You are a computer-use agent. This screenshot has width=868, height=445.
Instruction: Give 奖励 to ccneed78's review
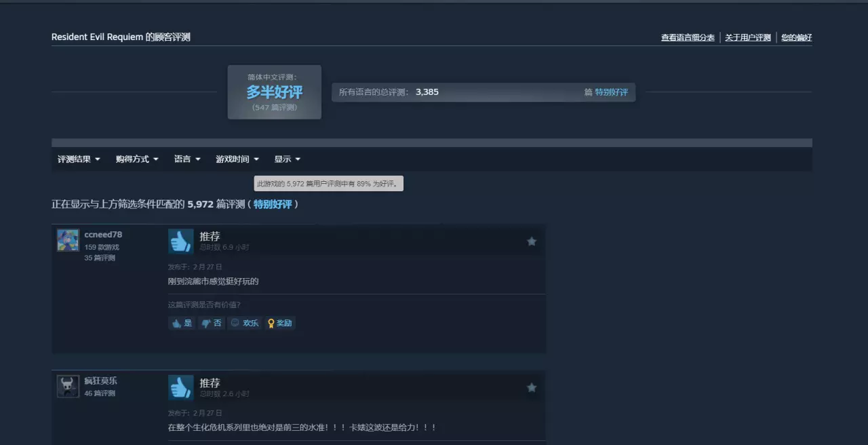[x=279, y=324]
